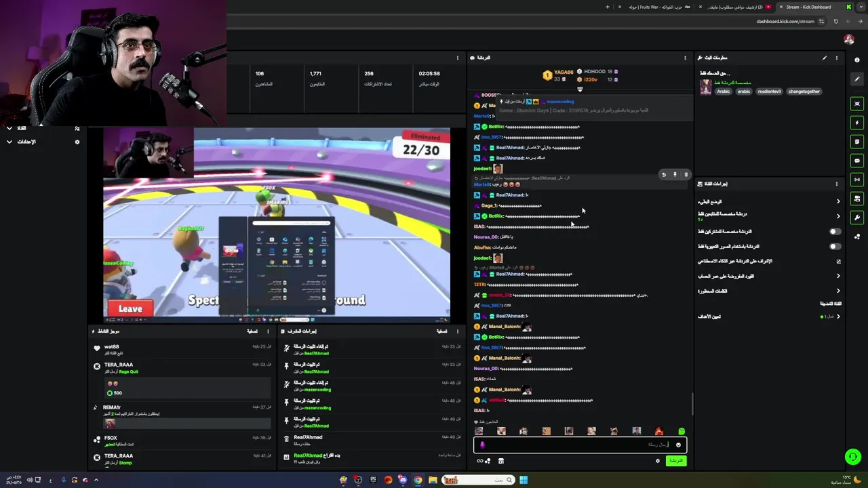Select the fire emote in quick emotes
Image resolution: width=868 pixels, height=488 pixels.
coord(659,431)
